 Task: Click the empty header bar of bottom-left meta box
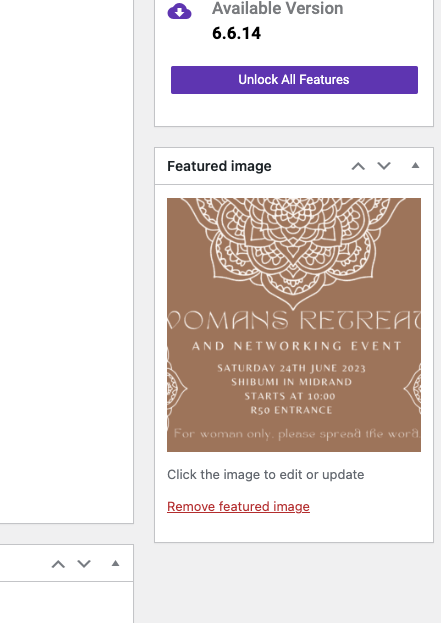tap(24, 563)
